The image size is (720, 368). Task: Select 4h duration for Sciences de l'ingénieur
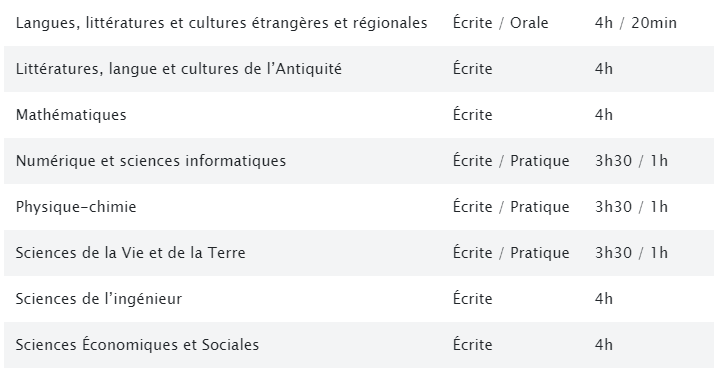point(603,299)
